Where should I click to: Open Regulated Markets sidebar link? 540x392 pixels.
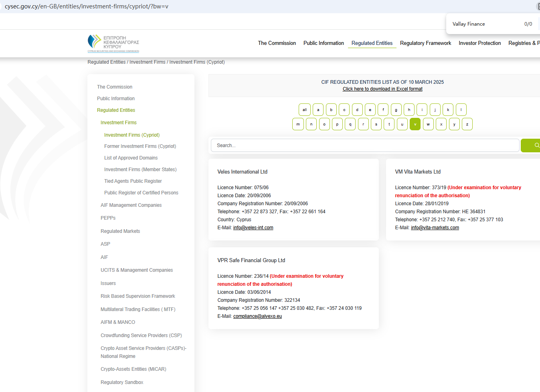coord(120,231)
